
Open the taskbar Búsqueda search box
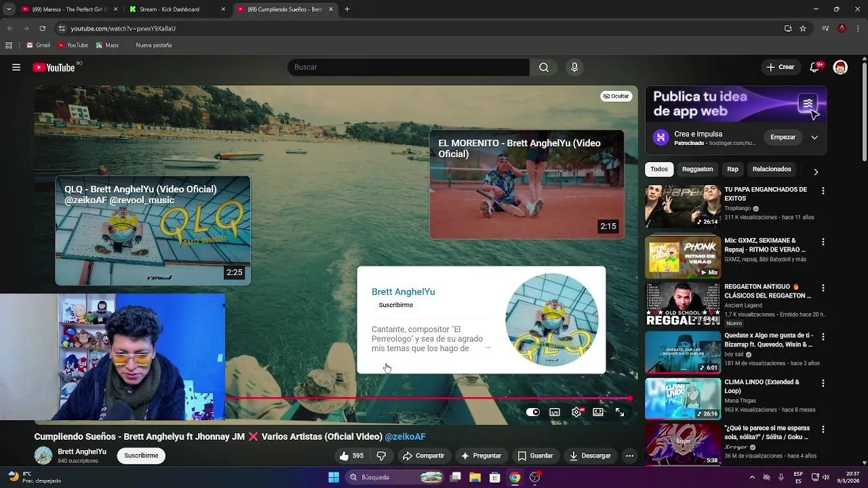[396, 477]
